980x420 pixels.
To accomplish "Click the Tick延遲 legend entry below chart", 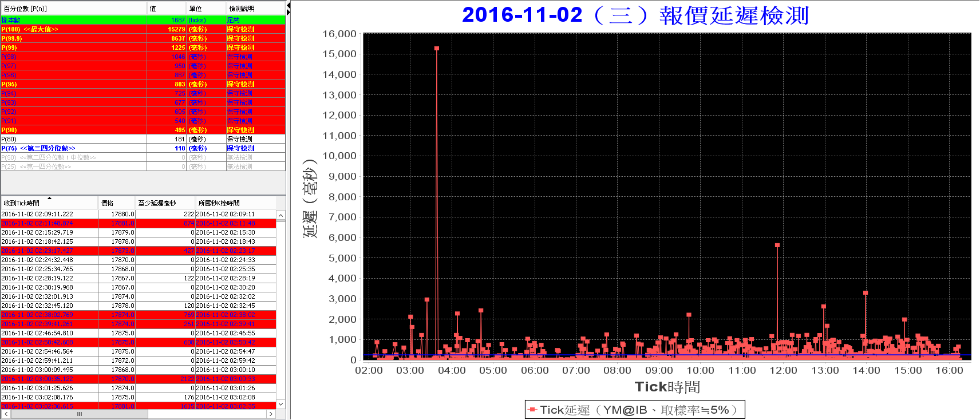I will 634,410.
